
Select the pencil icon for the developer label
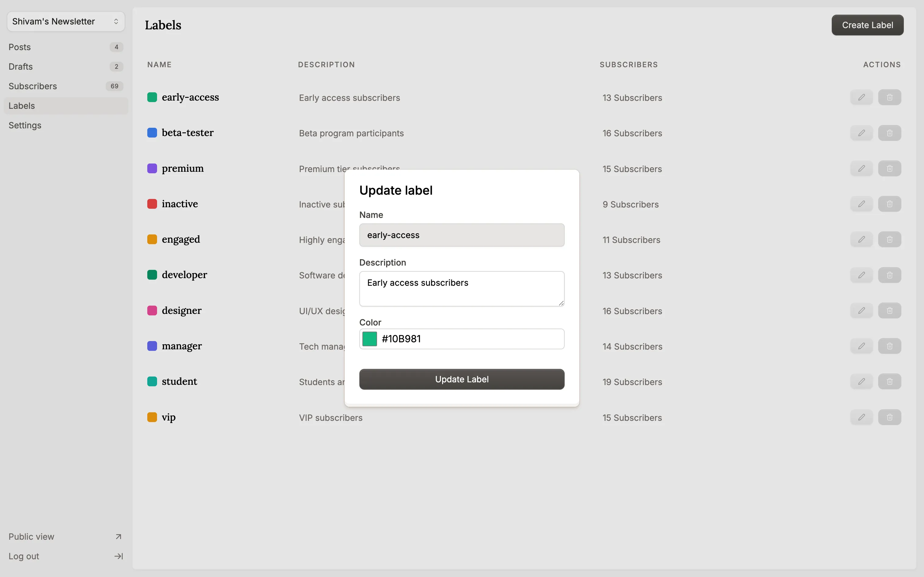tap(861, 275)
